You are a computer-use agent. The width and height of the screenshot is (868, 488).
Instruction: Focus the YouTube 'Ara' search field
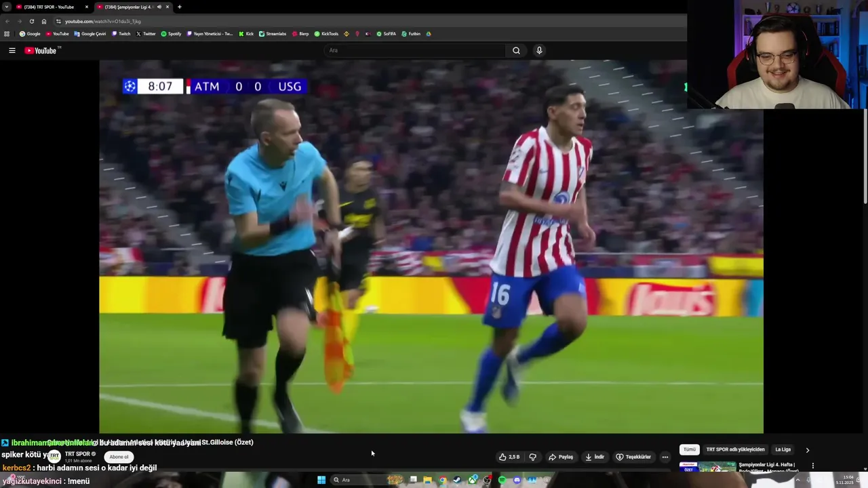point(415,50)
